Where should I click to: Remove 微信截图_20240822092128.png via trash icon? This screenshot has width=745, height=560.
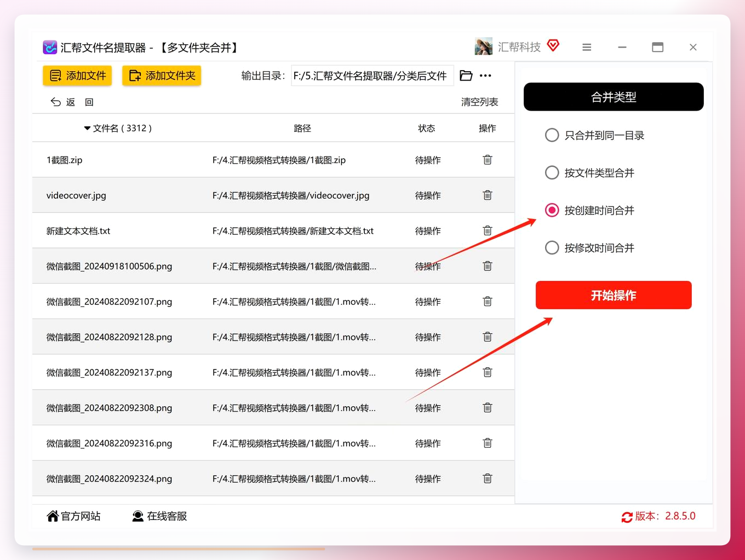pyautogui.click(x=488, y=337)
